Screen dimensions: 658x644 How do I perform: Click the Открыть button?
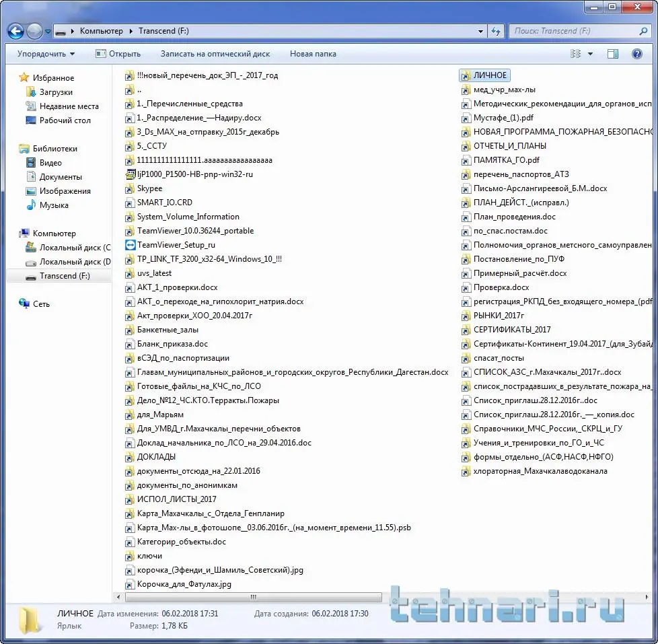[x=118, y=54]
